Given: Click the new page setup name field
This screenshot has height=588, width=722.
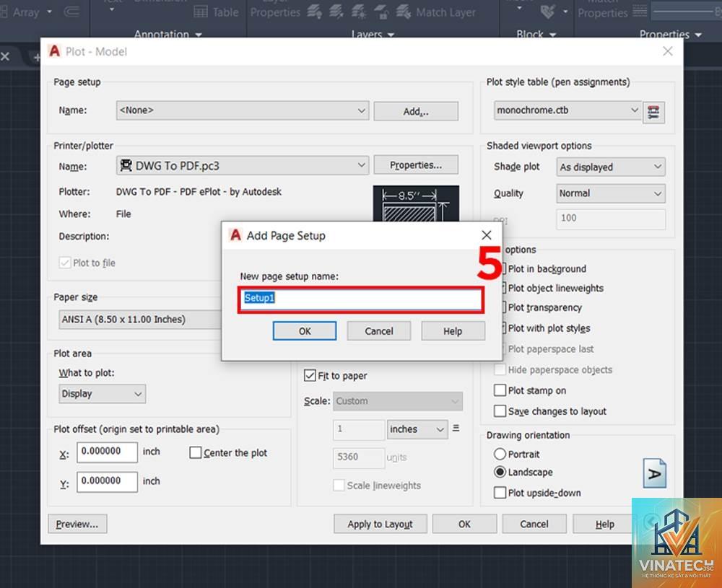Looking at the screenshot, I should 361,299.
